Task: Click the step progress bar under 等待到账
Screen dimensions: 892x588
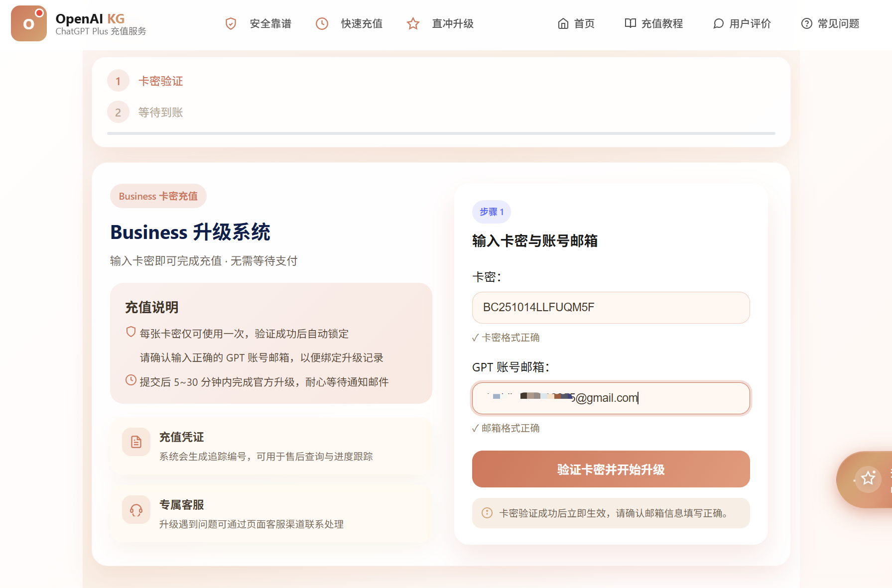Action: [x=441, y=133]
